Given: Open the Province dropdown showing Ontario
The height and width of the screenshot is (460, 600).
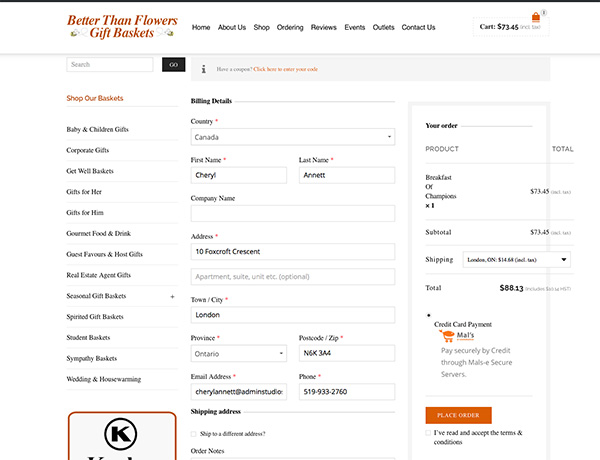Looking at the screenshot, I should click(238, 353).
